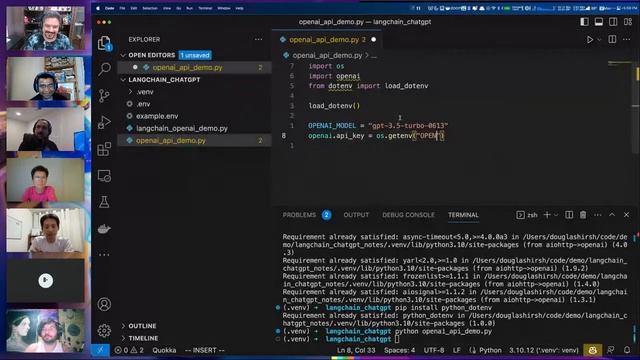Split the editor right
This screenshot has width=640, height=360.
pos(612,40)
